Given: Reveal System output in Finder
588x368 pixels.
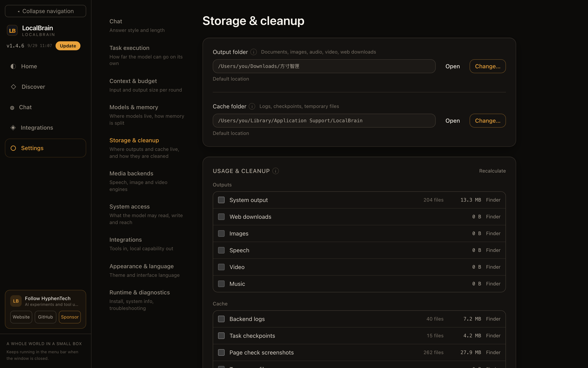Looking at the screenshot, I should [x=493, y=200].
